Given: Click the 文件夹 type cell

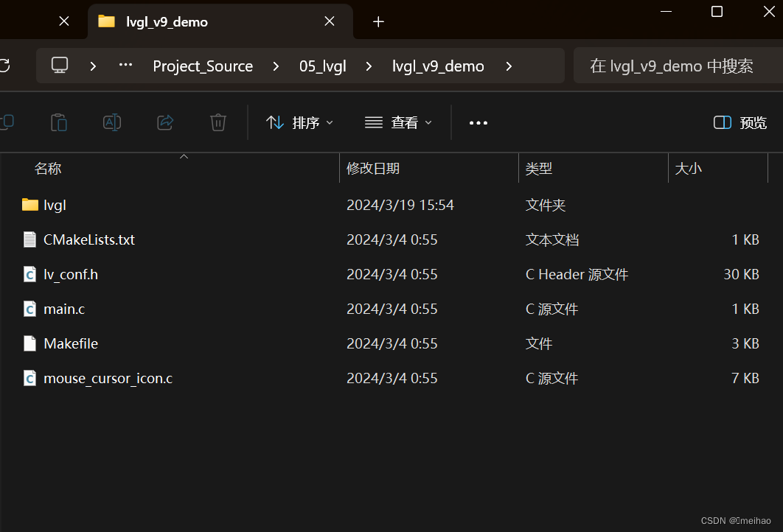Looking at the screenshot, I should (x=546, y=205).
